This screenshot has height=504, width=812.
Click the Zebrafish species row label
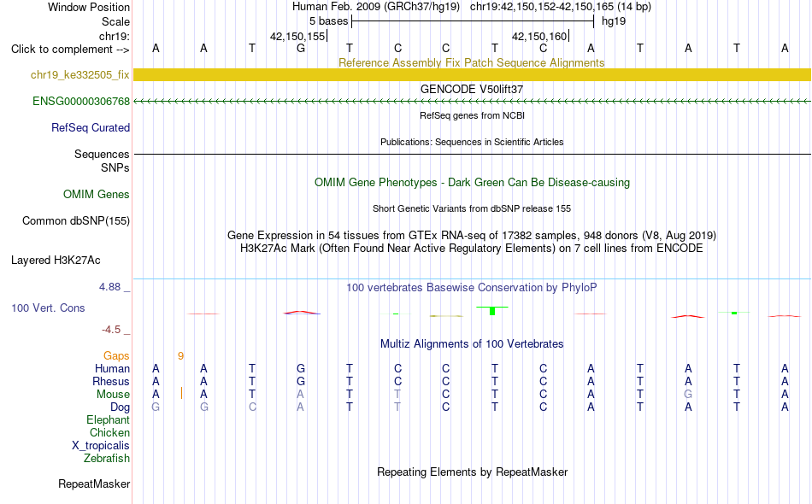[107, 459]
